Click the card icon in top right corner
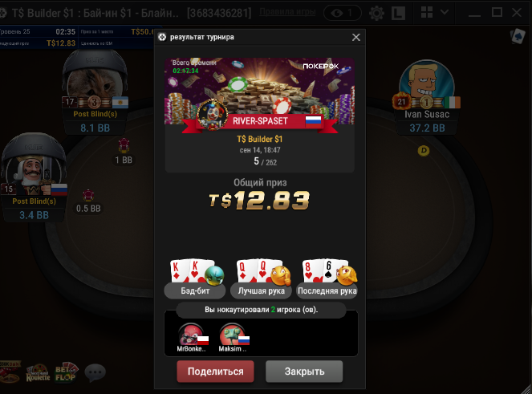This screenshot has width=532, height=394. point(518,36)
